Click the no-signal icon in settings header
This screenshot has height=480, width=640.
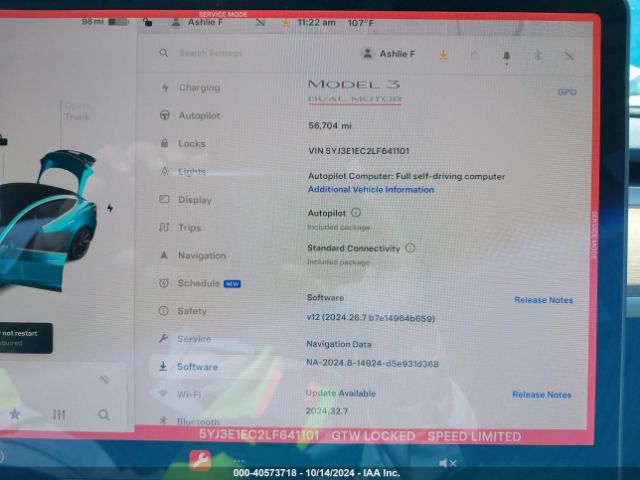click(x=569, y=56)
